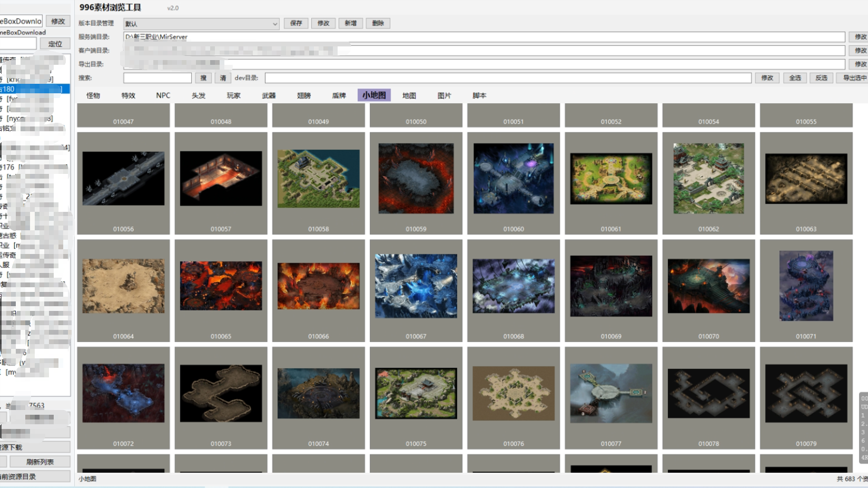Click the 保存 button
Viewport: 868px width, 488px height.
pos(296,23)
